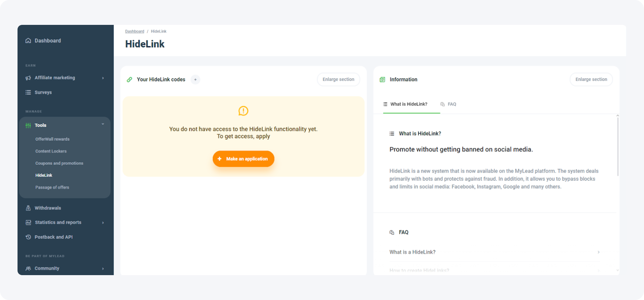Open Passage of offers under Tools
The image size is (644, 300).
[x=52, y=187]
